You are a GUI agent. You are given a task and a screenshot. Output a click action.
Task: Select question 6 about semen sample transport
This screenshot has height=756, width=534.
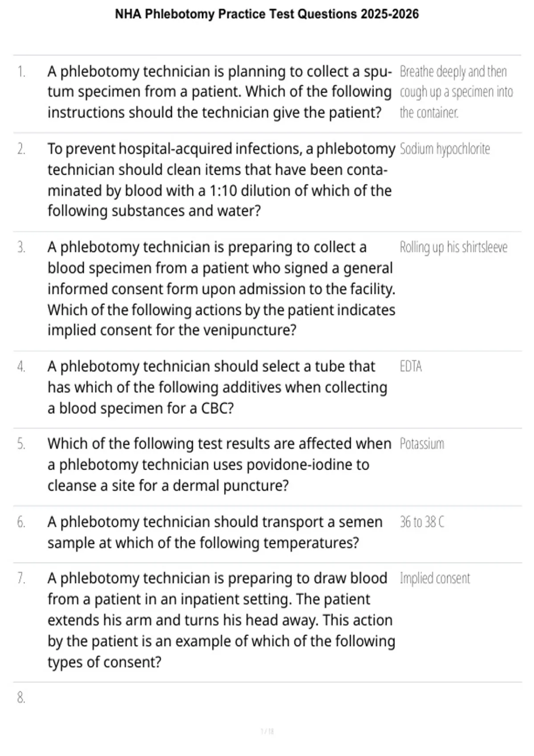click(x=215, y=532)
